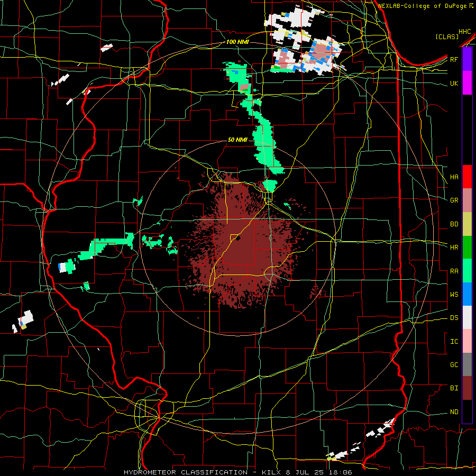Image resolution: width=476 pixels, height=476 pixels.
Task: Click the GC legend label
Action: point(454,365)
